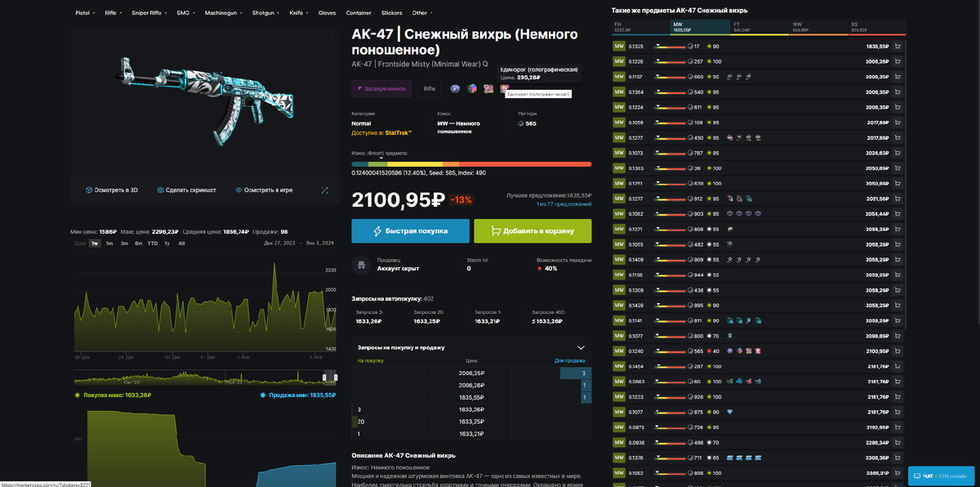
Task: Click cart icon in the 0.1157 row
Action: coord(898,77)
